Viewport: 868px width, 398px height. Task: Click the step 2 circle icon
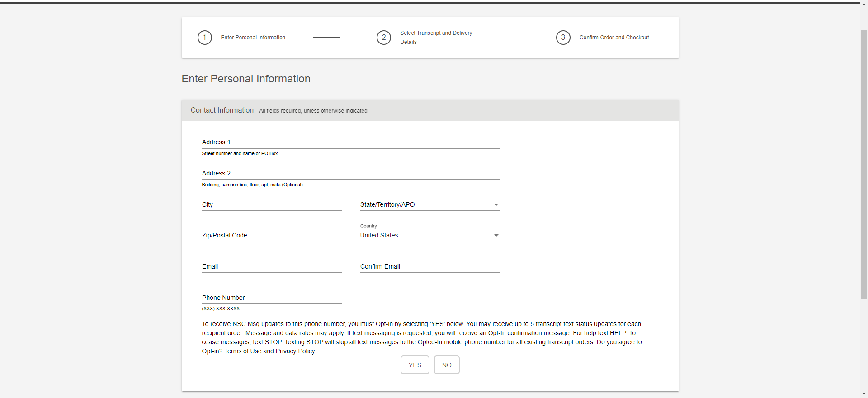pyautogui.click(x=383, y=38)
